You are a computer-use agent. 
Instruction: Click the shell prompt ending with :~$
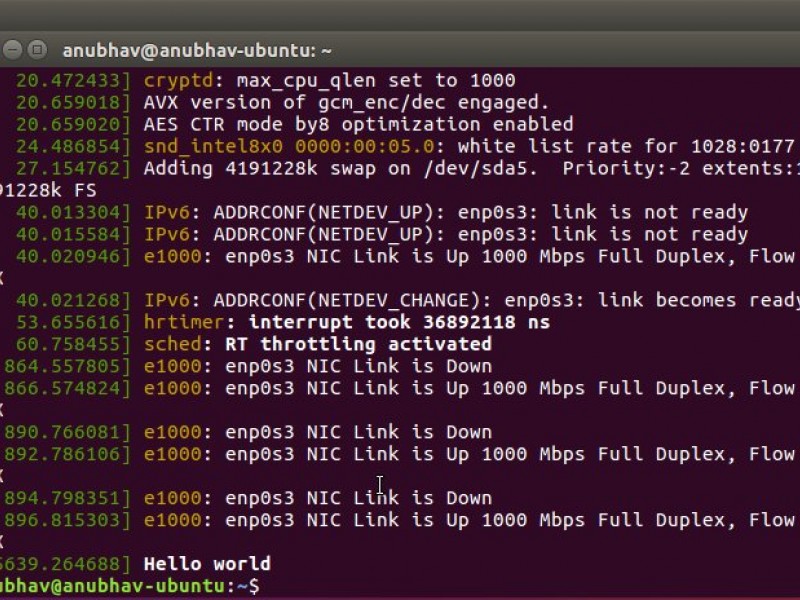(130, 586)
